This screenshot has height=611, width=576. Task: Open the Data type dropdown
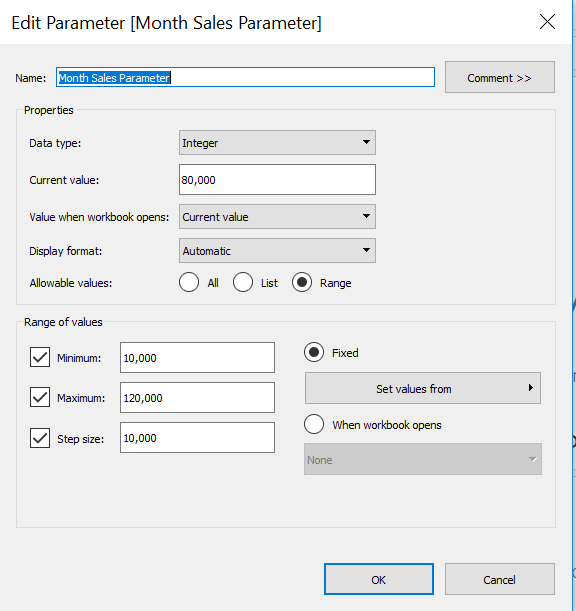click(x=277, y=143)
